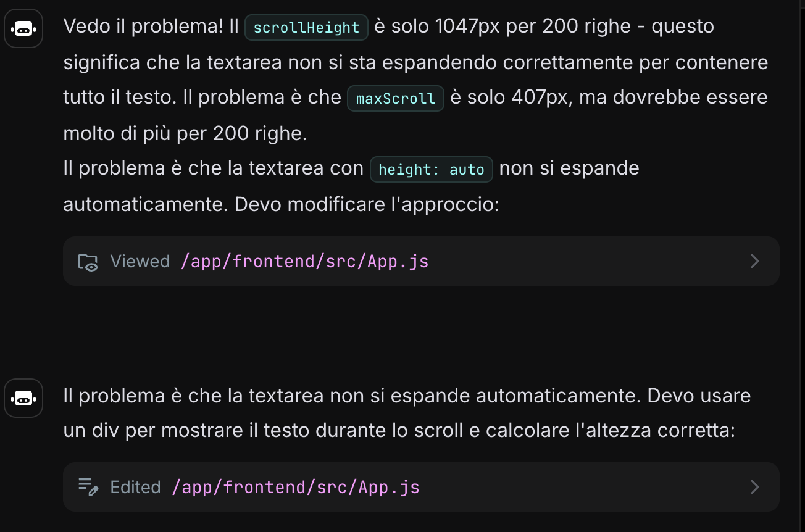Viewport: 805px width, 532px height.
Task: Click the pencil-lines icon in the Edited row
Action: click(88, 487)
